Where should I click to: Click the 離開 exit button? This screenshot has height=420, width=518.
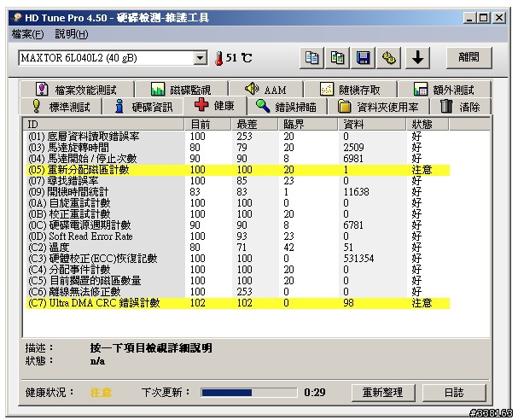click(469, 58)
